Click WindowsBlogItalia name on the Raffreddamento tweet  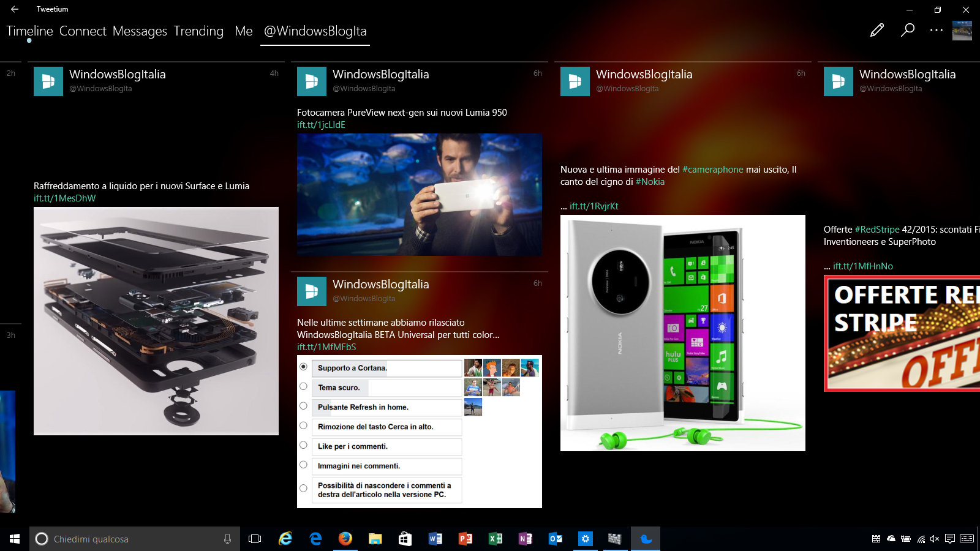click(118, 74)
